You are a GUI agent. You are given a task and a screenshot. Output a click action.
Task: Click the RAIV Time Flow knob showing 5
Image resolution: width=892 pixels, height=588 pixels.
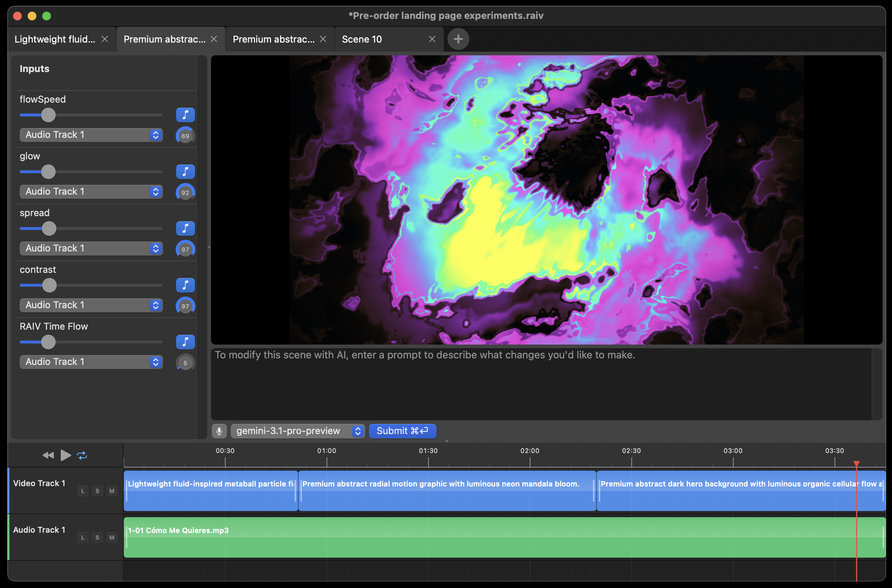185,363
